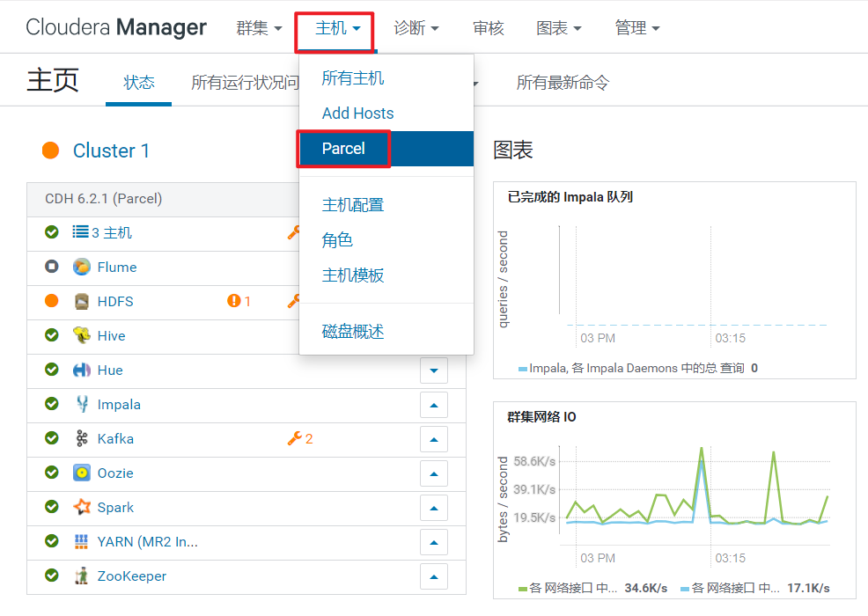Image resolution: width=868 pixels, height=616 pixels.
Task: Click the Spark star icon
Action: click(x=81, y=507)
